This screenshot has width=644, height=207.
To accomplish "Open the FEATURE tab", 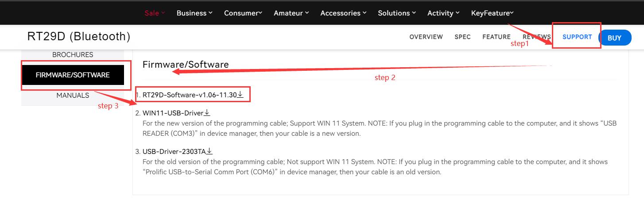I will pyautogui.click(x=497, y=37).
